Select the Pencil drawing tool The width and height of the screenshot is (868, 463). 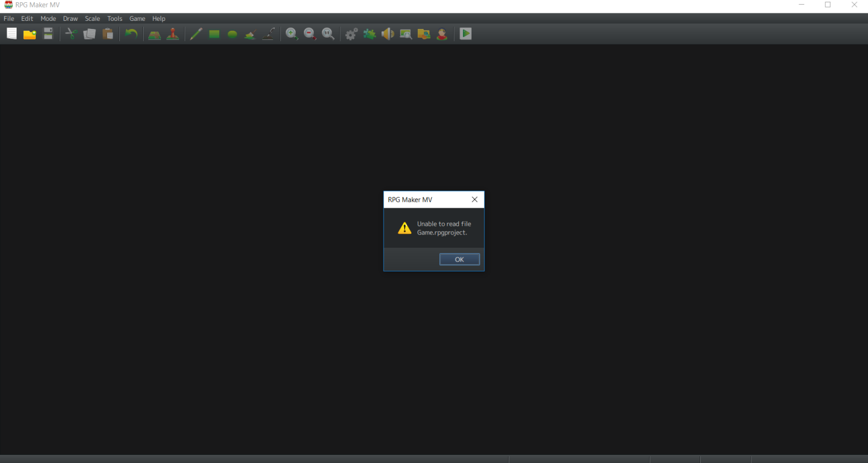tap(196, 34)
